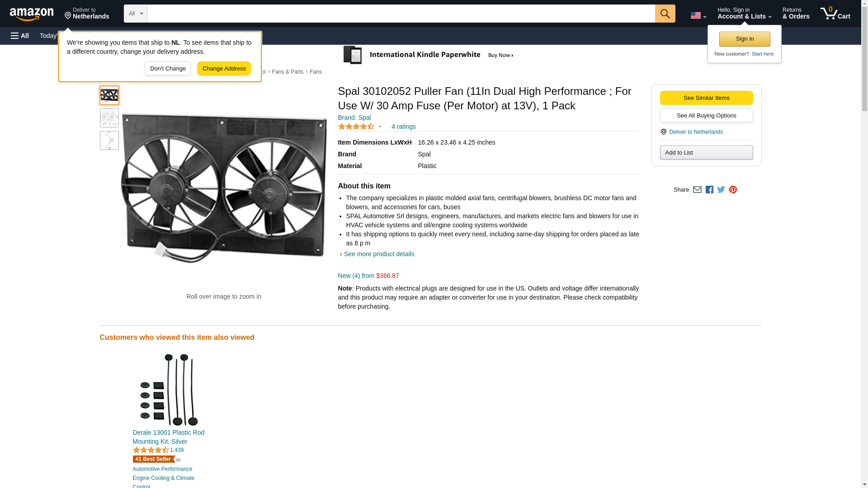This screenshot has width=868, height=488.
Task: Click the Amazon logo
Action: pos(32,14)
